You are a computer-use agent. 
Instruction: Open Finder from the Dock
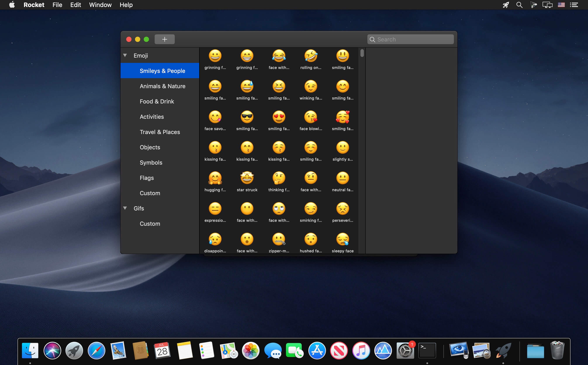[29, 350]
